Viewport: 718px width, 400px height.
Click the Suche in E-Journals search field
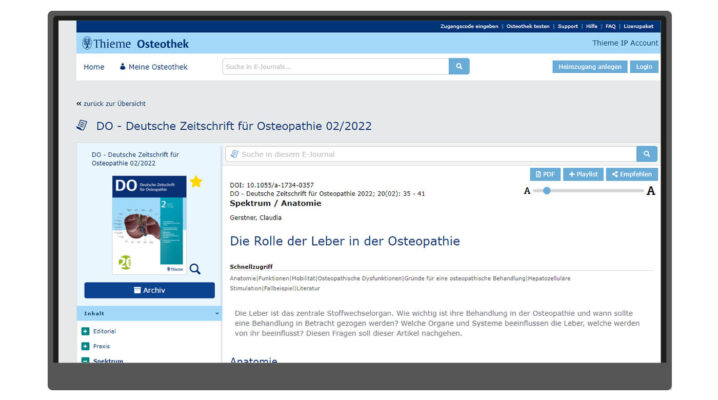click(336, 66)
